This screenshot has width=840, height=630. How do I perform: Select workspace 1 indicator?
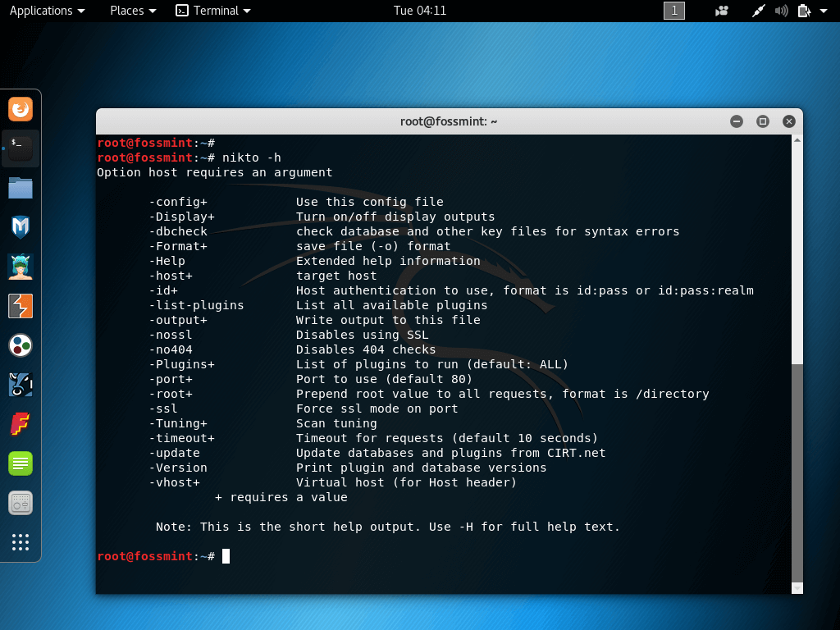[x=674, y=11]
